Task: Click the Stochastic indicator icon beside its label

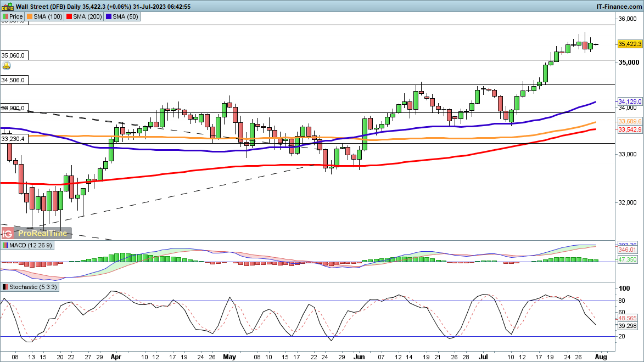Action: pos(5,287)
